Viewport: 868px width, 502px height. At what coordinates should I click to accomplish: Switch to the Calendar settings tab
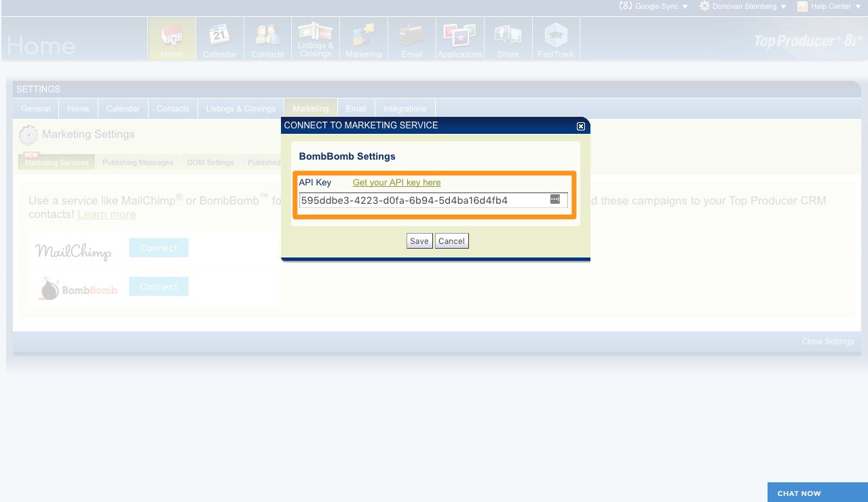click(x=123, y=109)
